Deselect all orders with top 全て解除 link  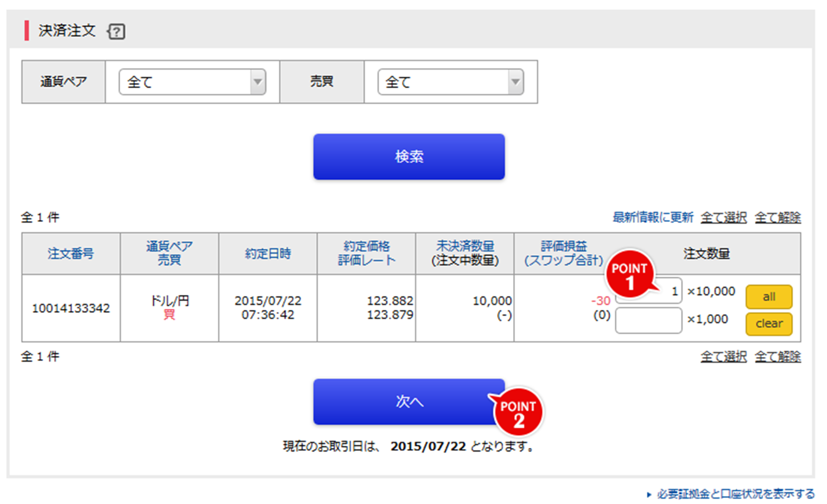pyautogui.click(x=778, y=217)
